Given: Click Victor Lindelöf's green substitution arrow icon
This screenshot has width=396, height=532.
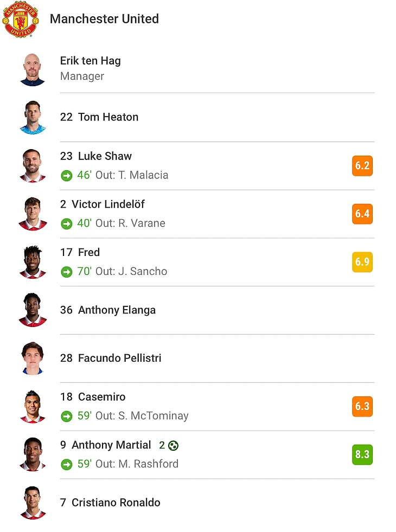Looking at the screenshot, I should click(67, 223).
